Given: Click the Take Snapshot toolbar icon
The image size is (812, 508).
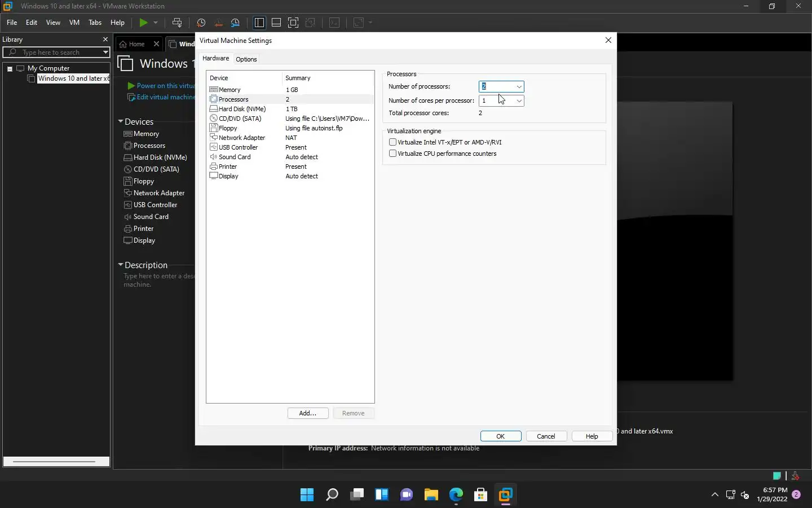Looking at the screenshot, I should (201, 23).
